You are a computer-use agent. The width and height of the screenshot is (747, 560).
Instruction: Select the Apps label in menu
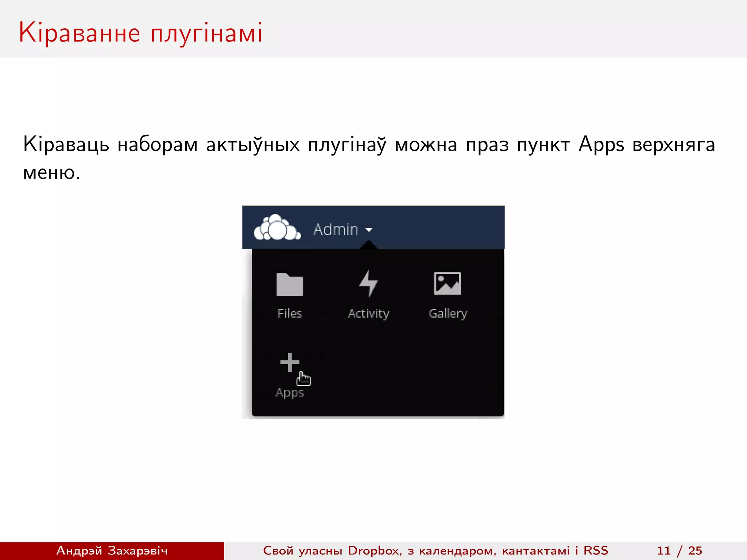coord(290,393)
